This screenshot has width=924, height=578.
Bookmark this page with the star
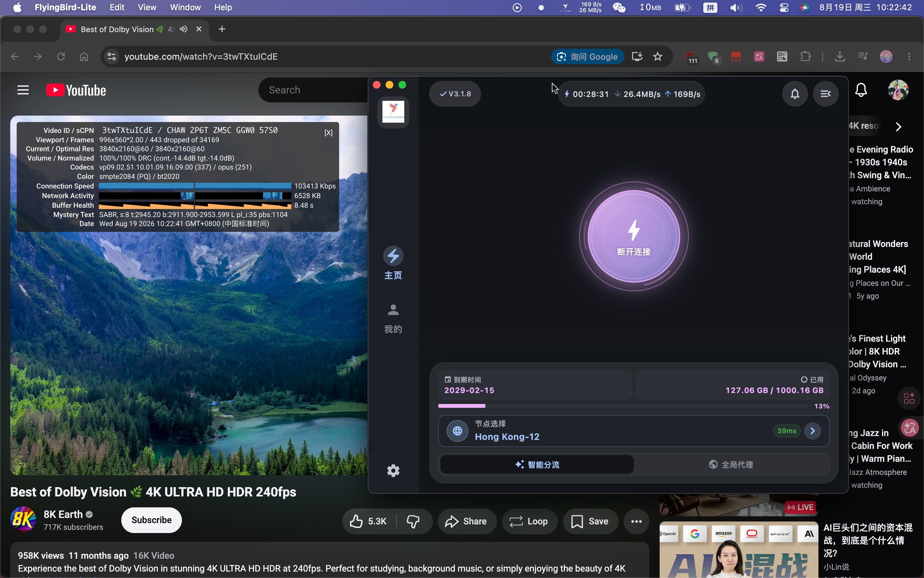point(657,57)
